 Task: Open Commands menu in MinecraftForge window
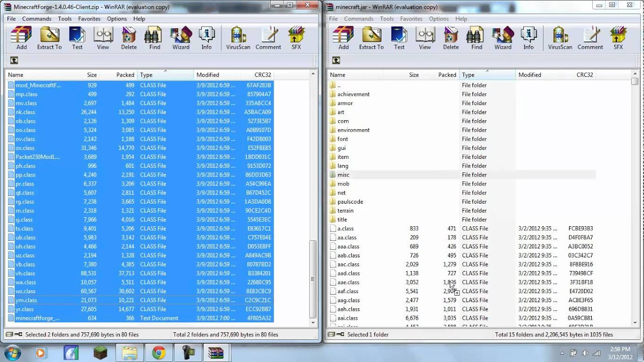(x=37, y=19)
